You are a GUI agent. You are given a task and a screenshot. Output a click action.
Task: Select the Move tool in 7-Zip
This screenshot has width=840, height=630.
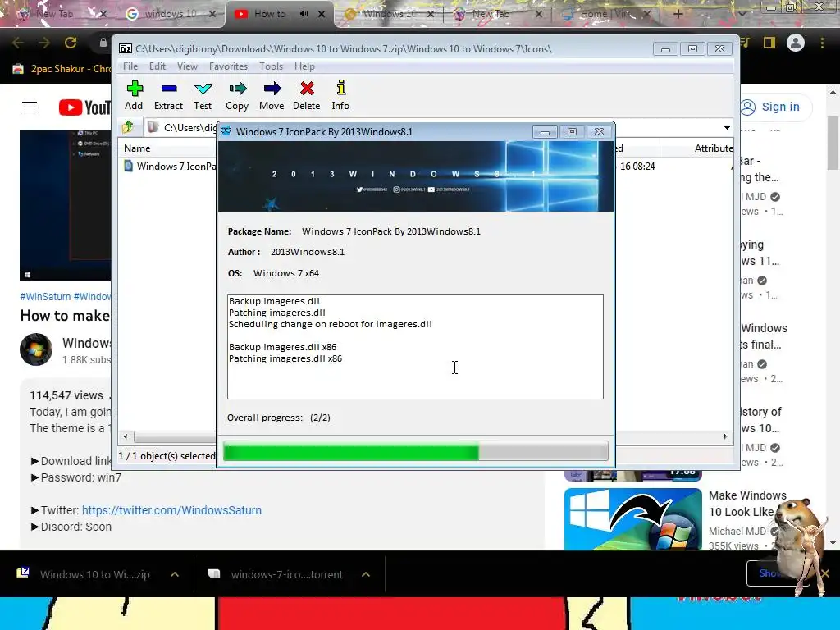pyautogui.click(x=272, y=95)
